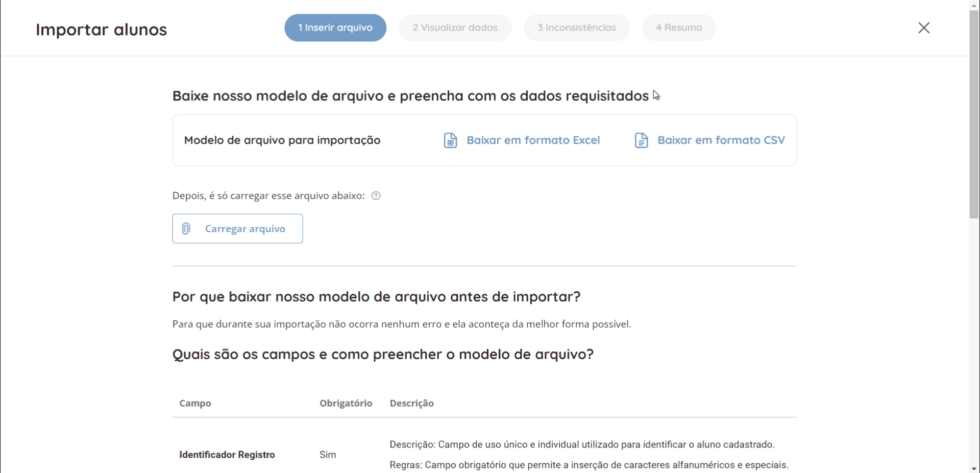Select the 1 Inserir arquivo step
Screen dimensions: 980x473
[335, 28]
